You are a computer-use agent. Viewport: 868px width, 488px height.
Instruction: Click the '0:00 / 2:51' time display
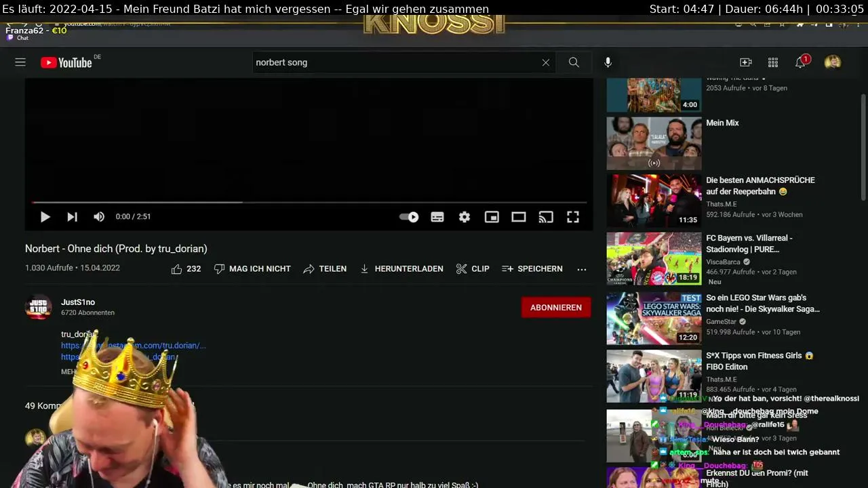(133, 217)
